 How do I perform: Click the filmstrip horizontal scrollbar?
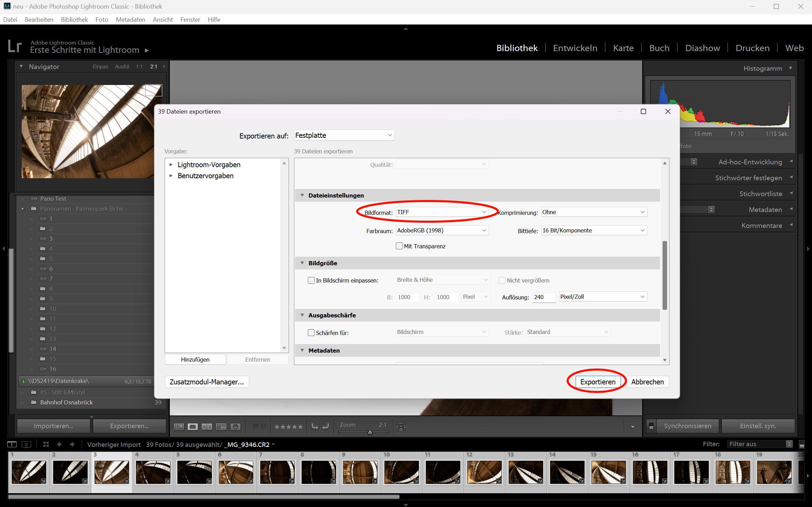(204, 497)
